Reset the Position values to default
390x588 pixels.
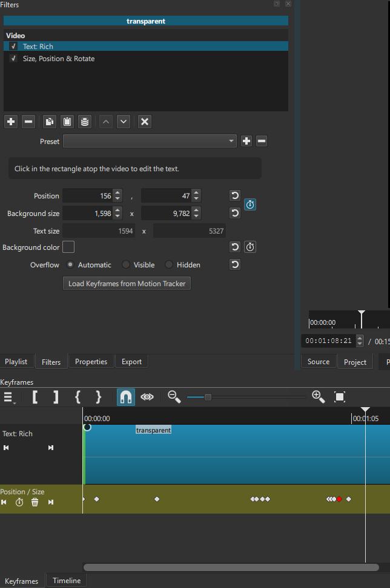(235, 195)
